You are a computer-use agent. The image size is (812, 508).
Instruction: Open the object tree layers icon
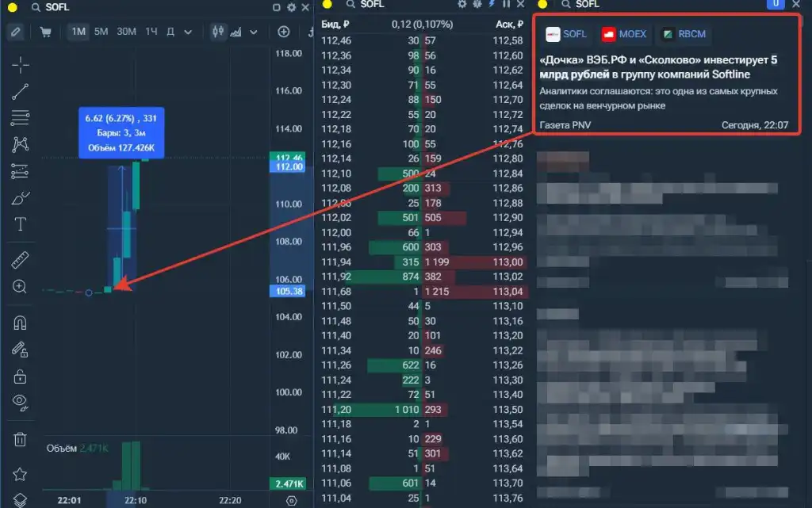click(20, 500)
